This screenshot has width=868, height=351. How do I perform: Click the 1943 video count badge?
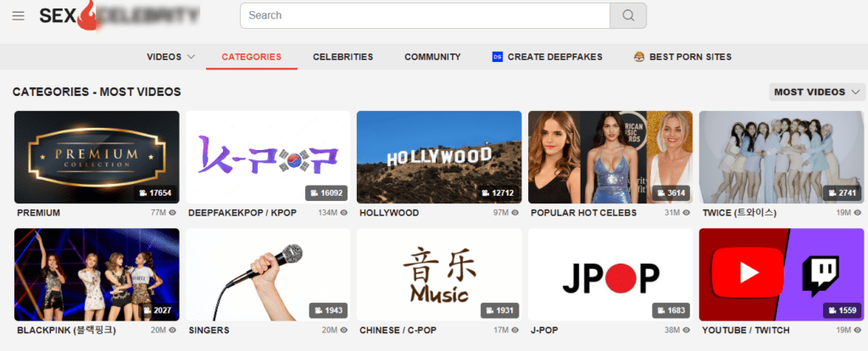pos(329,310)
